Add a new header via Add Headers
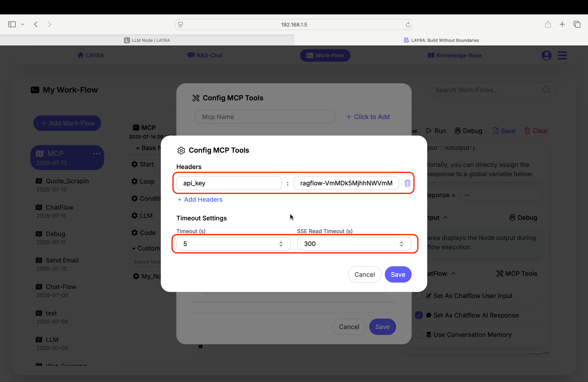Screen dimensions: 588x382 pos(200,199)
